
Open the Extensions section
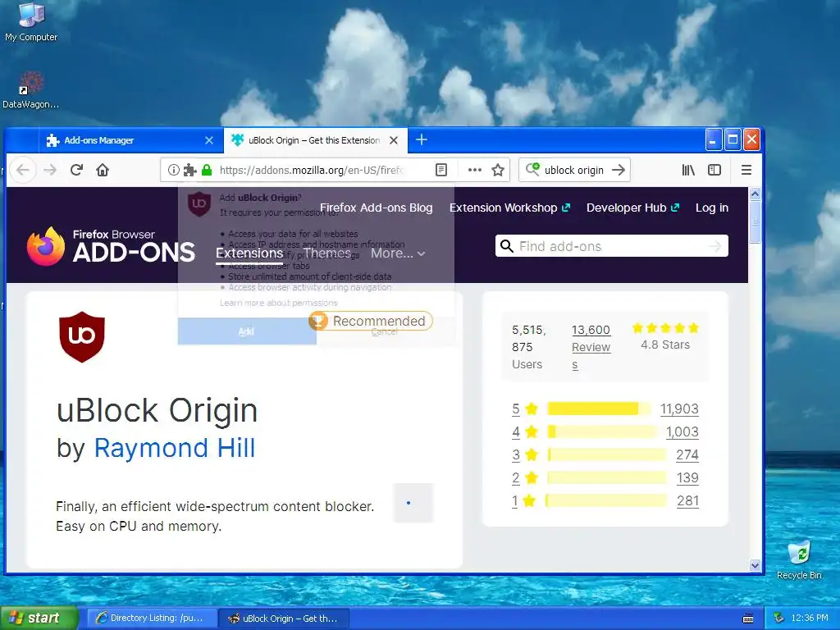pos(249,253)
